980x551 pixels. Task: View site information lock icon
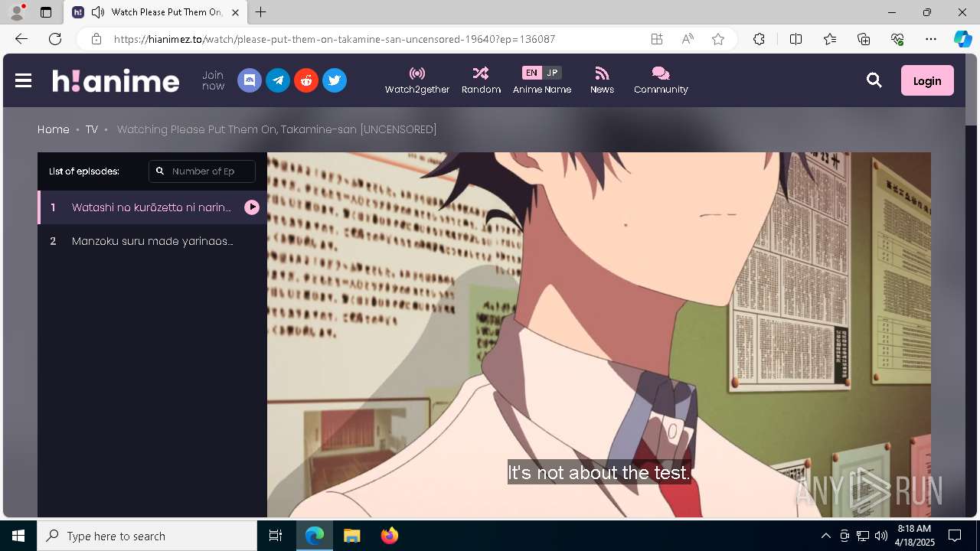[x=96, y=39]
